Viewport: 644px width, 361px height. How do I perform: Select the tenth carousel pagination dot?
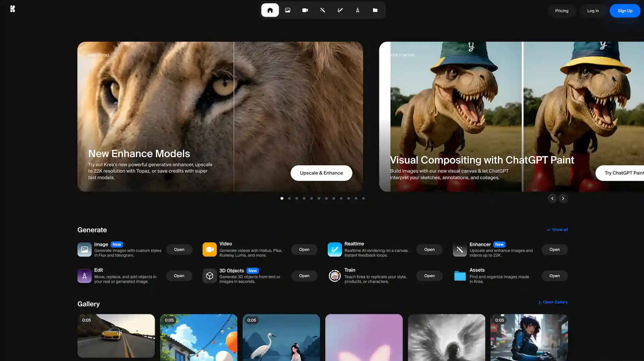pos(348,198)
